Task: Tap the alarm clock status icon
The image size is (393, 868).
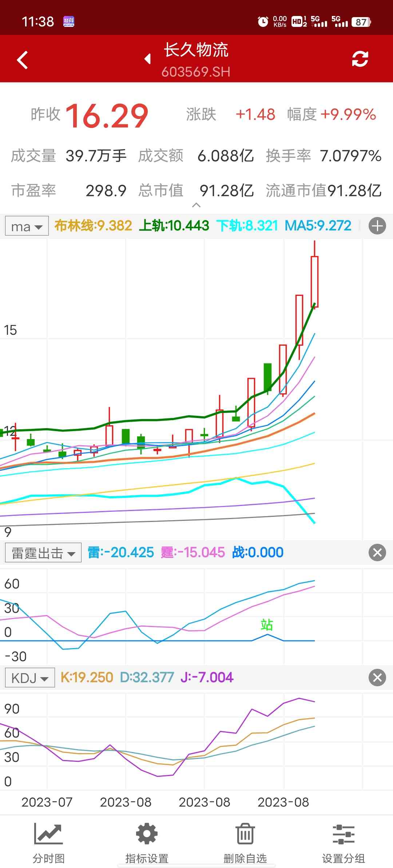Action: tap(263, 22)
